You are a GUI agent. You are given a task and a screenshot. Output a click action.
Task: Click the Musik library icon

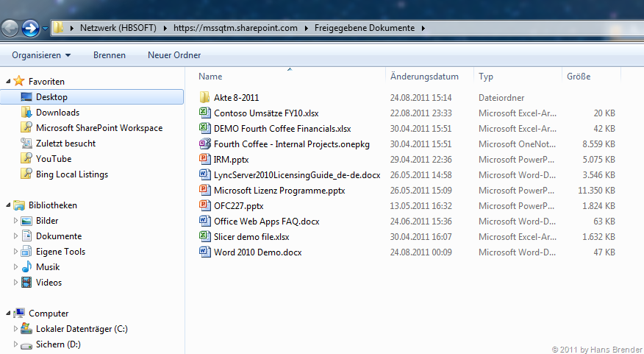tap(26, 267)
